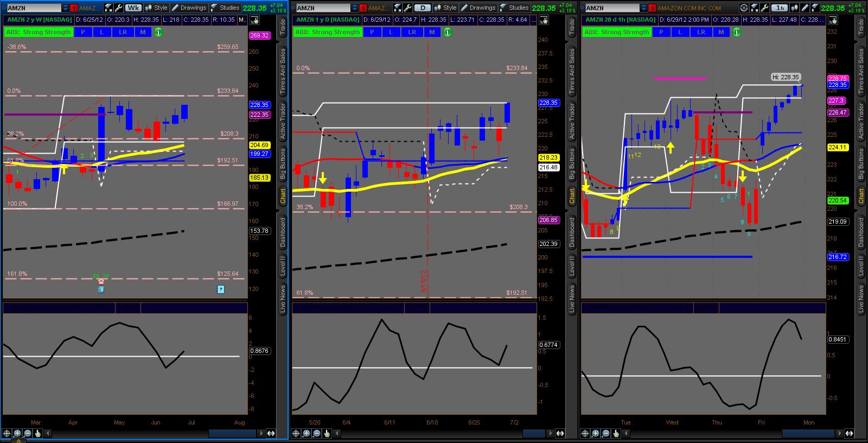This screenshot has height=443, width=868.
Task: Zoom out on the daily chart
Action: (x=317, y=433)
